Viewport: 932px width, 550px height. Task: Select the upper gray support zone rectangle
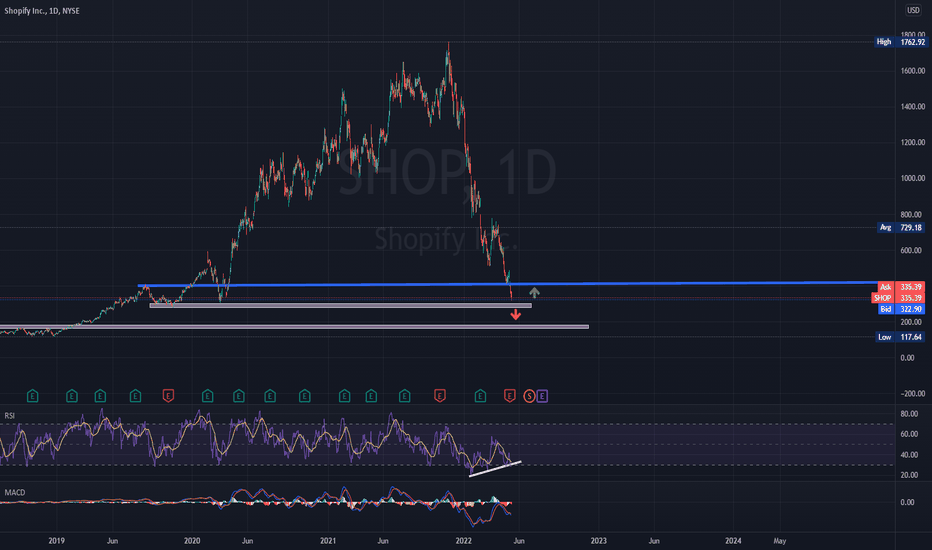click(x=341, y=306)
